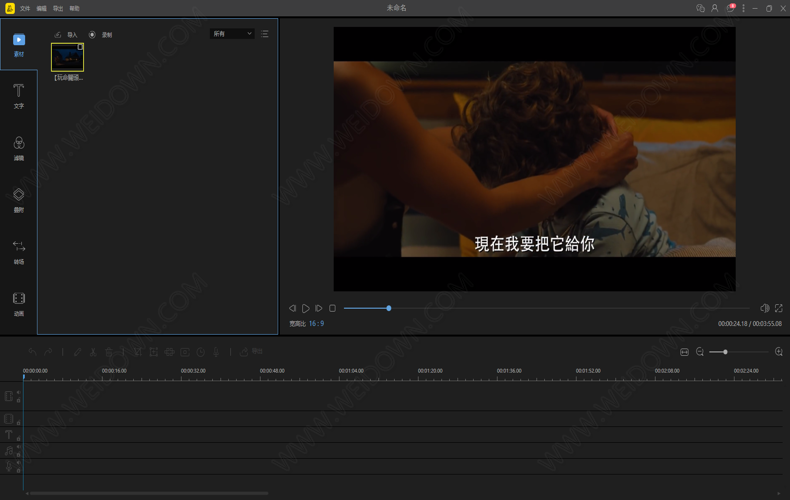Select the crop tool in timeline toolbar
The height and width of the screenshot is (500, 790).
138,352
